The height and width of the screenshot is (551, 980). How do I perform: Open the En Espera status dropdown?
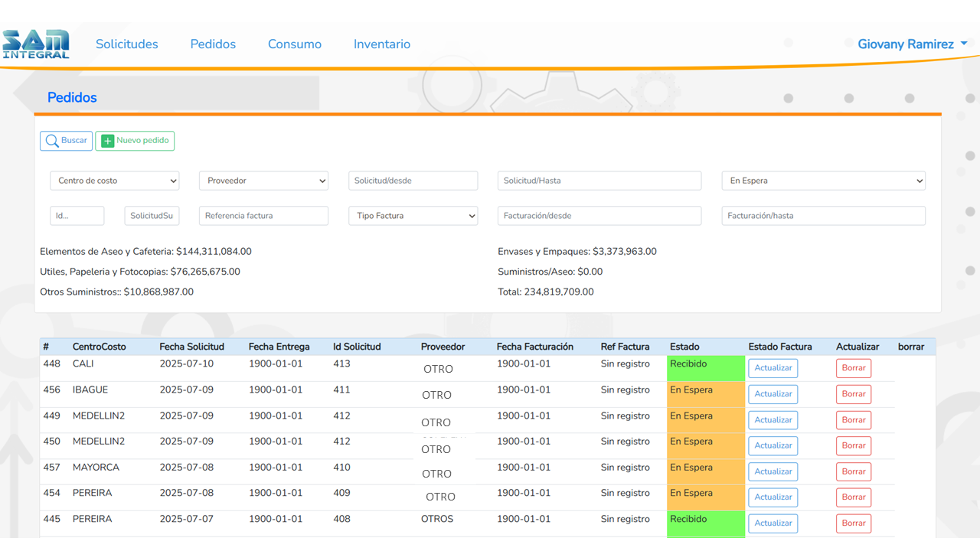(823, 181)
